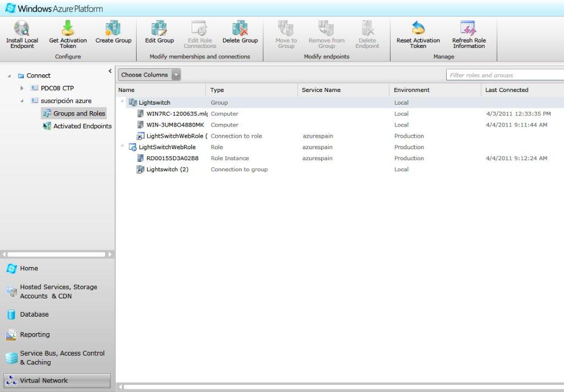Click the Connect folder icon
The width and height of the screenshot is (564, 392).
coord(21,75)
